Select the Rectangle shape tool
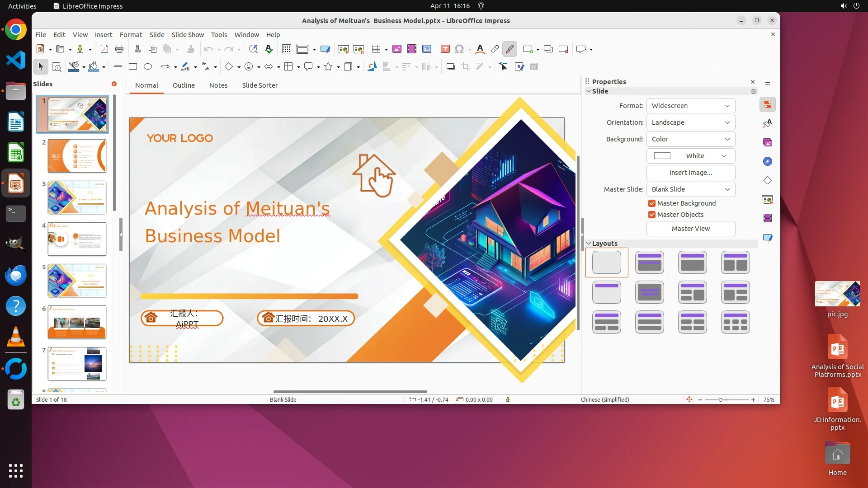Screen dimensions: 868x488 pyautogui.click(x=133, y=67)
